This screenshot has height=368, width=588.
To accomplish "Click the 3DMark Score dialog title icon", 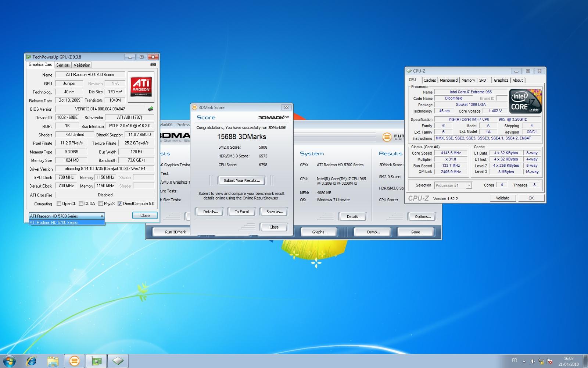I will click(195, 107).
